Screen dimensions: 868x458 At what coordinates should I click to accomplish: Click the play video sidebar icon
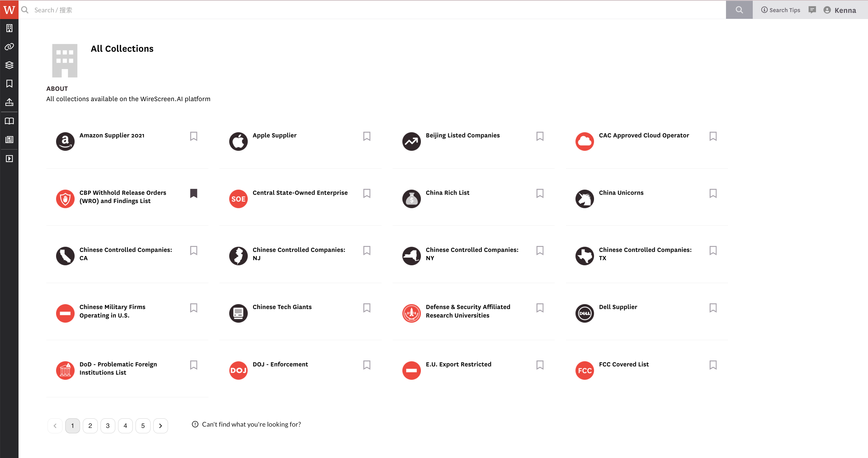(x=9, y=158)
